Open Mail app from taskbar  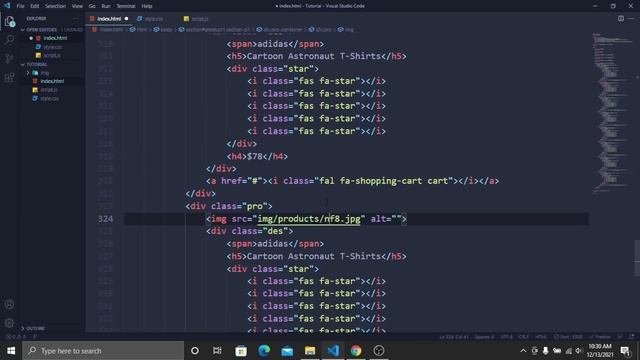(287, 351)
